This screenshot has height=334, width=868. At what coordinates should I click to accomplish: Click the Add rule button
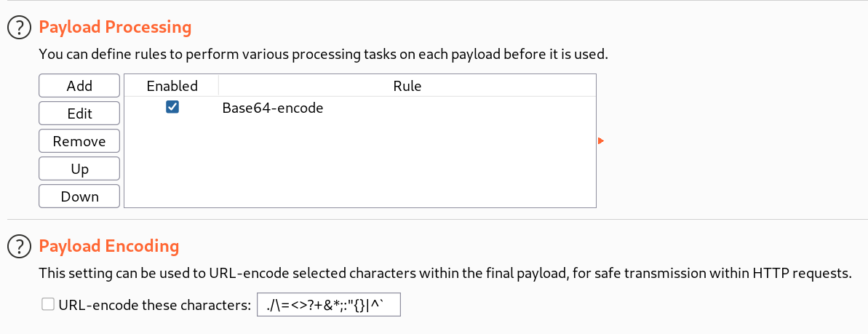[x=79, y=86]
